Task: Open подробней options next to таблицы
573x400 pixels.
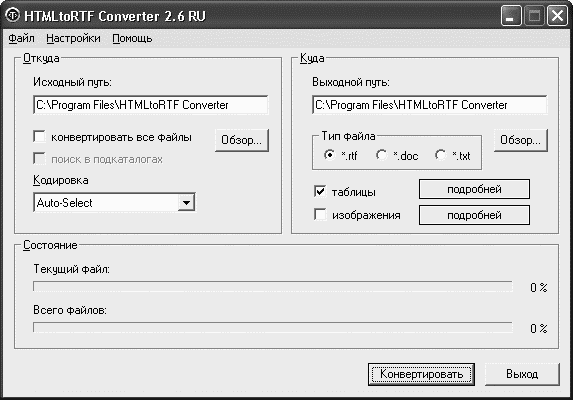Action: click(x=474, y=189)
